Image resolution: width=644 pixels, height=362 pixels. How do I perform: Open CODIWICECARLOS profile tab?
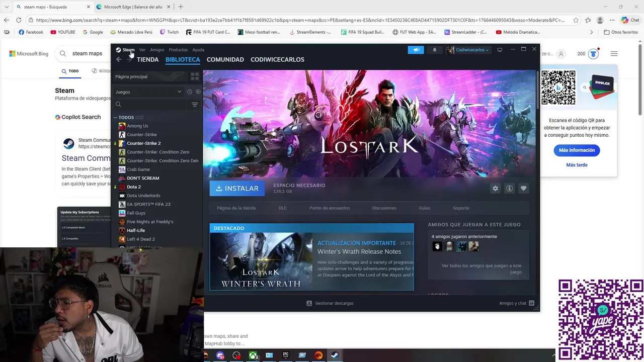click(277, 59)
